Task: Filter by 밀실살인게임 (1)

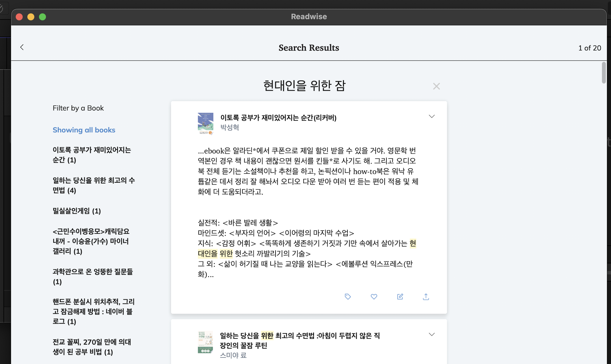Action: 77,211
